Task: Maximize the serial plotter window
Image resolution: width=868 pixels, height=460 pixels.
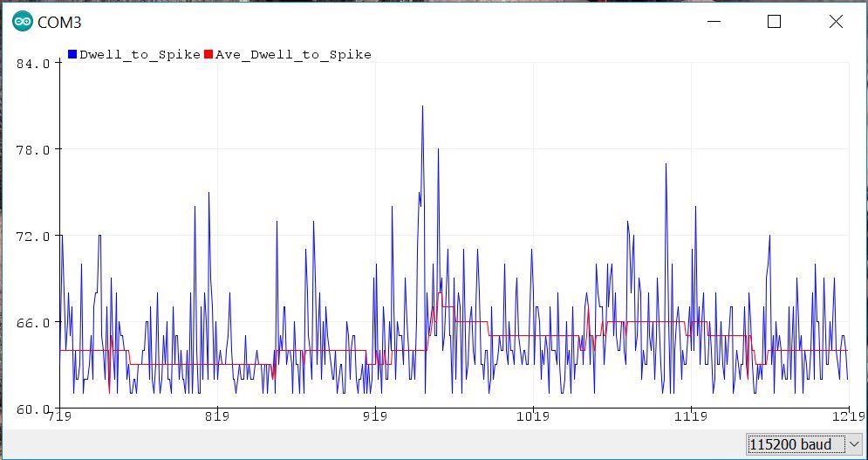Action: [x=774, y=23]
